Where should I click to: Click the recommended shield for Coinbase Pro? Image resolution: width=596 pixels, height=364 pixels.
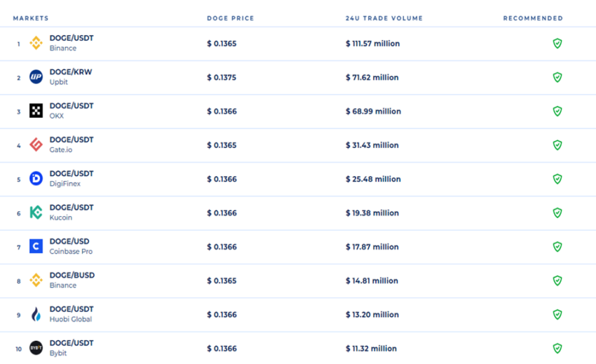point(557,247)
